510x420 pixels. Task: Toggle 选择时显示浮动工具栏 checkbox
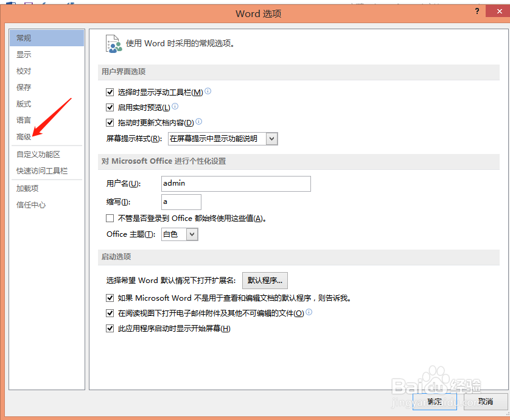point(110,93)
